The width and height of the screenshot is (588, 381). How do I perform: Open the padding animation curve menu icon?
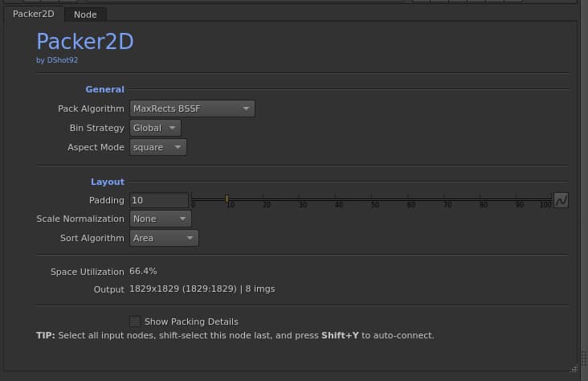[561, 200]
